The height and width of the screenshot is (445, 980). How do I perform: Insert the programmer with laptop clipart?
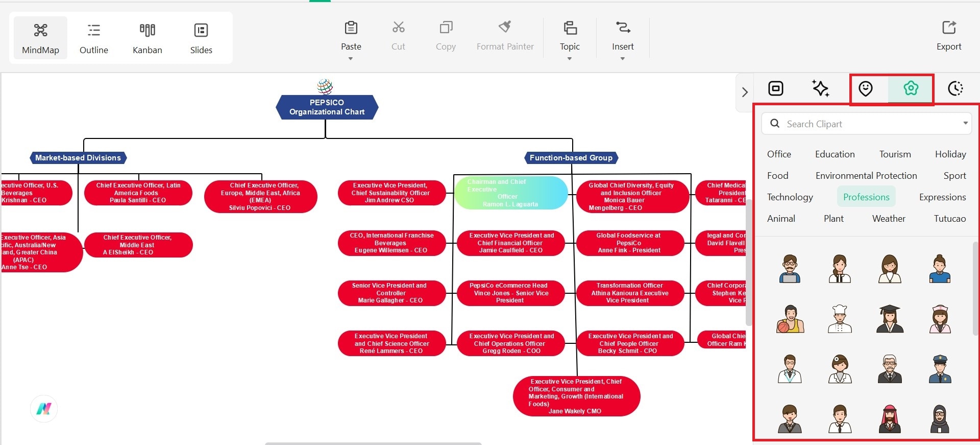[x=790, y=269]
